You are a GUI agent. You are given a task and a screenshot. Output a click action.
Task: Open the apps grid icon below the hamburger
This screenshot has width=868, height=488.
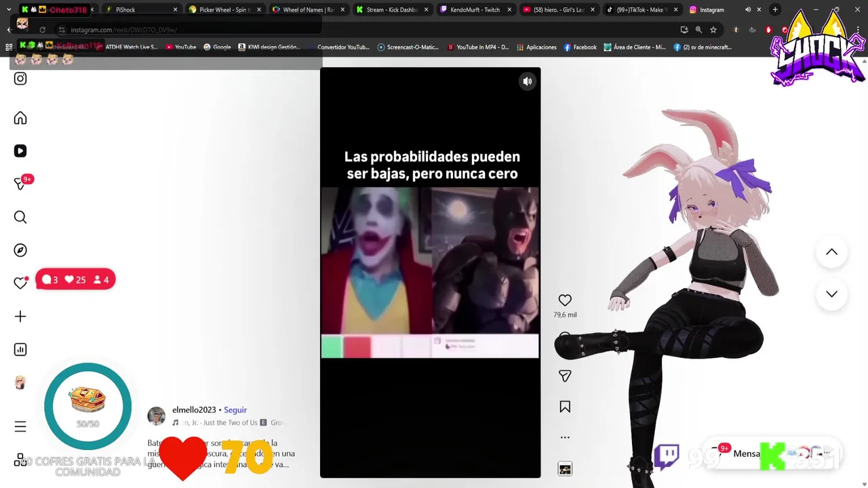(20, 460)
